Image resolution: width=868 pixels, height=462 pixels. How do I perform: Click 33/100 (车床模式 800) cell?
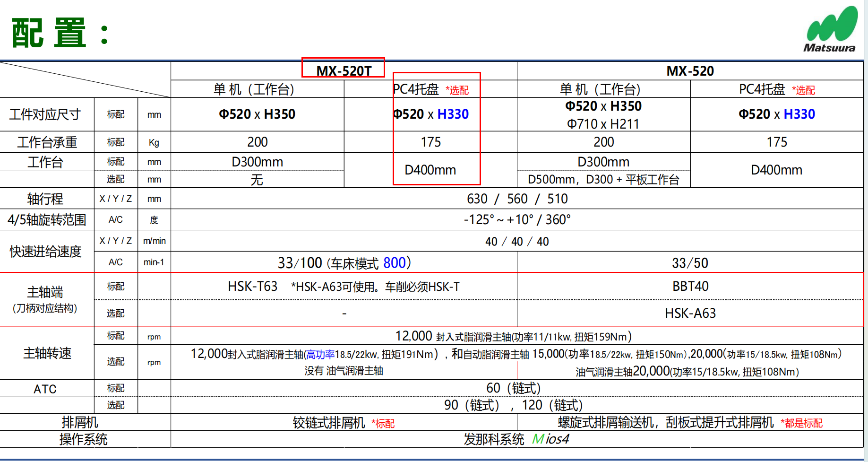tap(344, 263)
